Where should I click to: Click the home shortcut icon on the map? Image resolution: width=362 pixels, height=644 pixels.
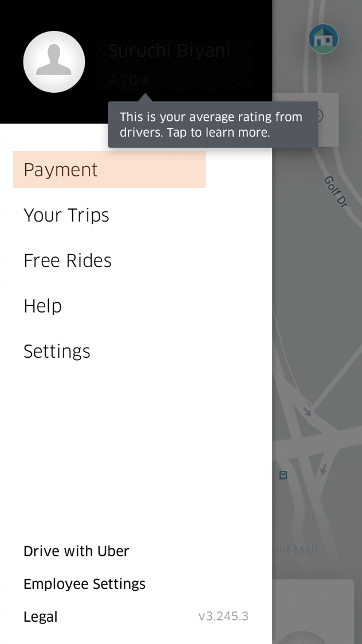click(x=323, y=38)
